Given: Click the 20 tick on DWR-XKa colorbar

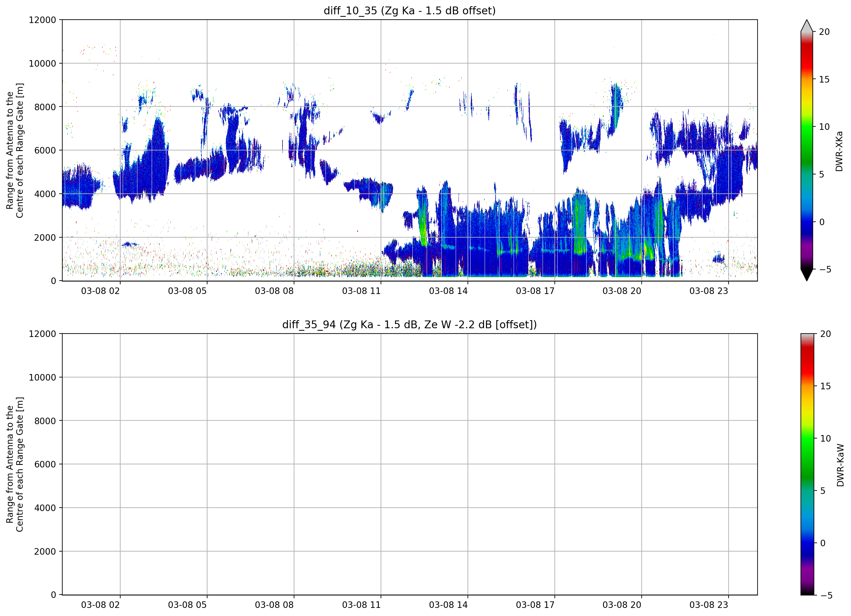Looking at the screenshot, I should click(824, 32).
